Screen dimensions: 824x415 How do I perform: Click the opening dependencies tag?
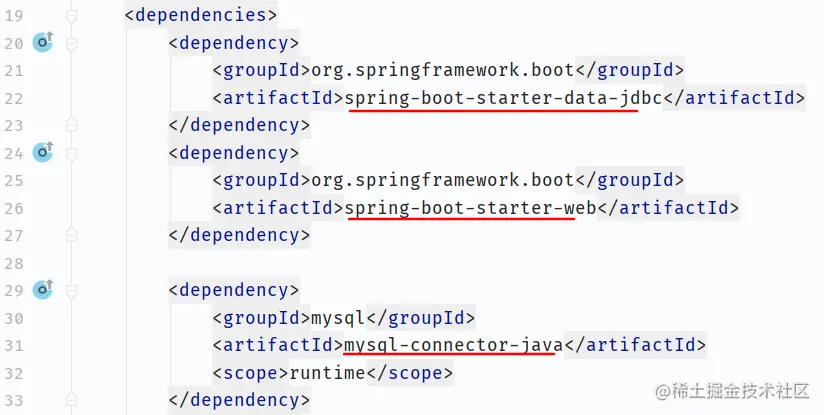click(201, 15)
